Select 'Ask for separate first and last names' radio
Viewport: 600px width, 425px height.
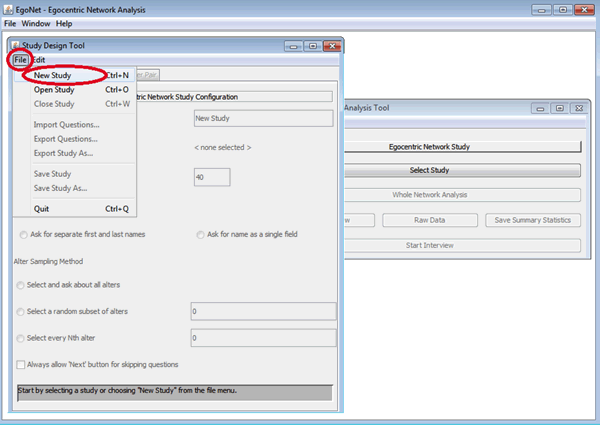tap(24, 234)
